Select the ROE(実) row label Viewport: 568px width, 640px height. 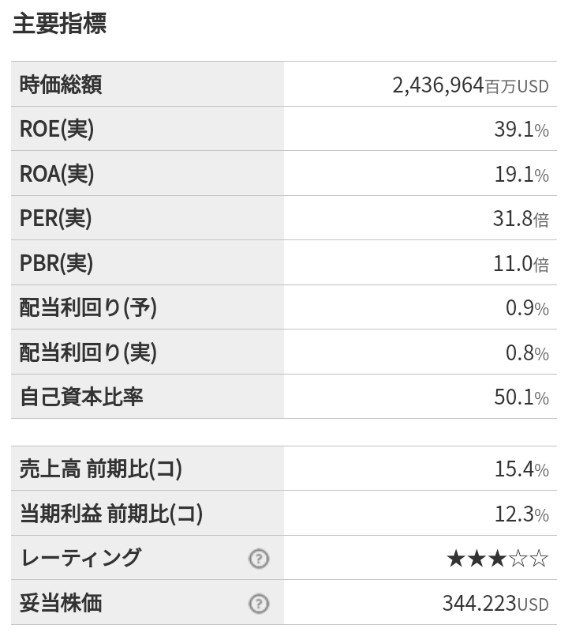pos(57,129)
